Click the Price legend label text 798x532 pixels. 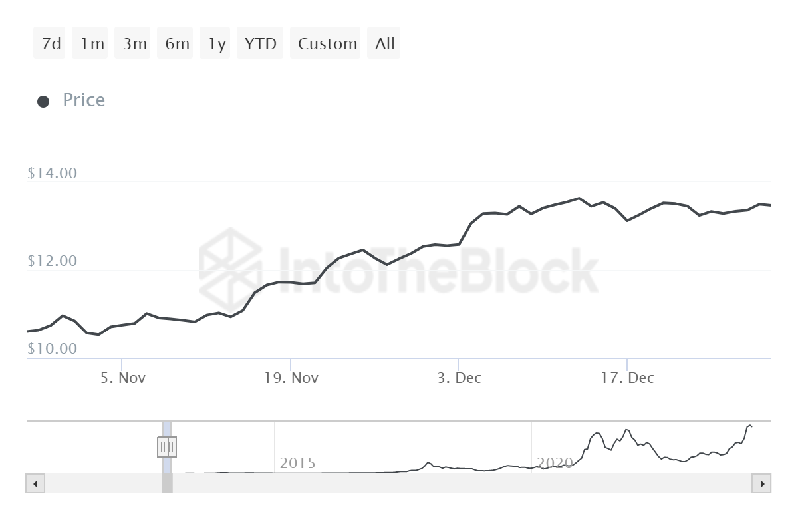[x=84, y=100]
